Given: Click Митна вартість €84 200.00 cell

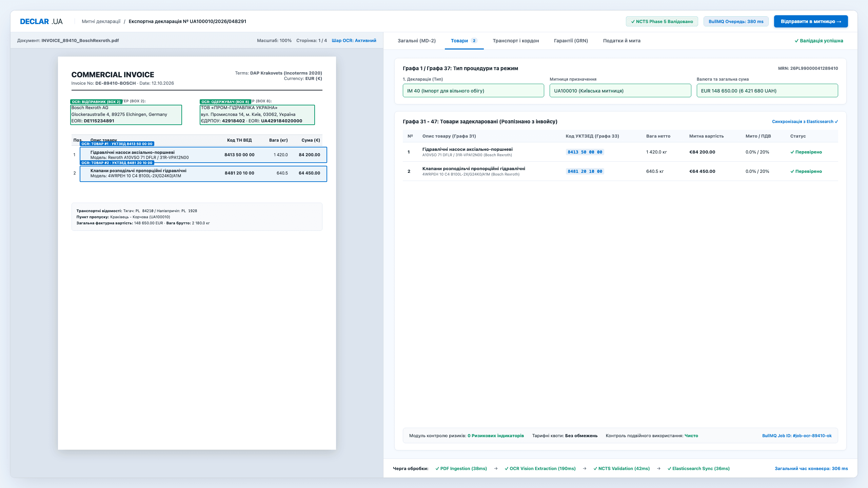Looking at the screenshot, I should click(702, 152).
